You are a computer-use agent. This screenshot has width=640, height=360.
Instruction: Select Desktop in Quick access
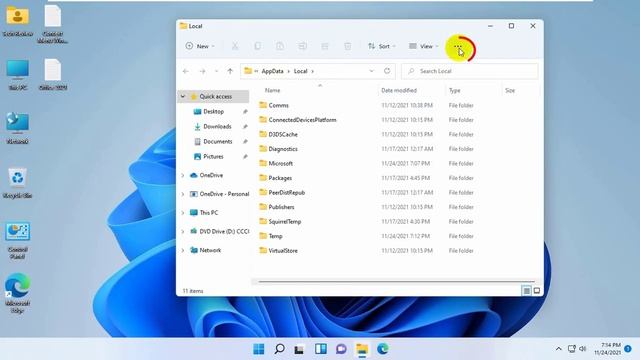[213, 111]
